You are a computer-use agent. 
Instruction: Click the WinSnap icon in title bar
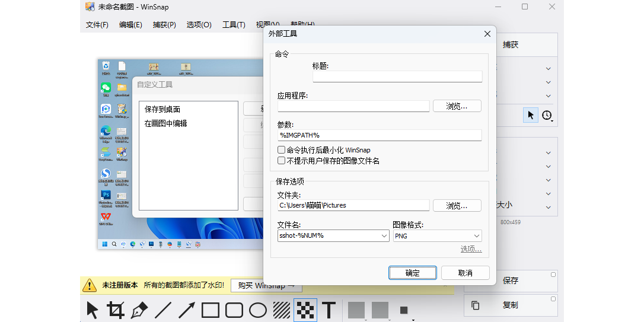click(x=90, y=7)
